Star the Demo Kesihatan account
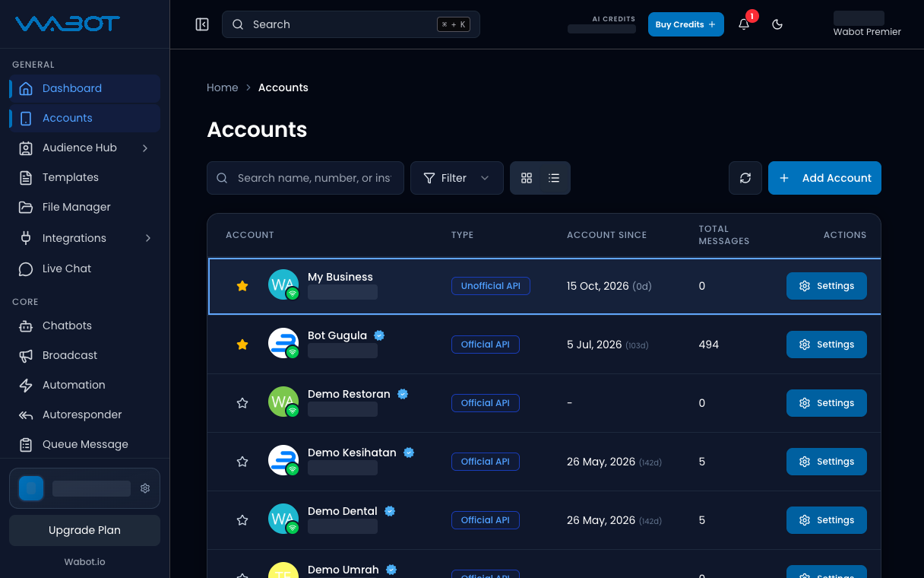924x578 pixels. click(242, 462)
